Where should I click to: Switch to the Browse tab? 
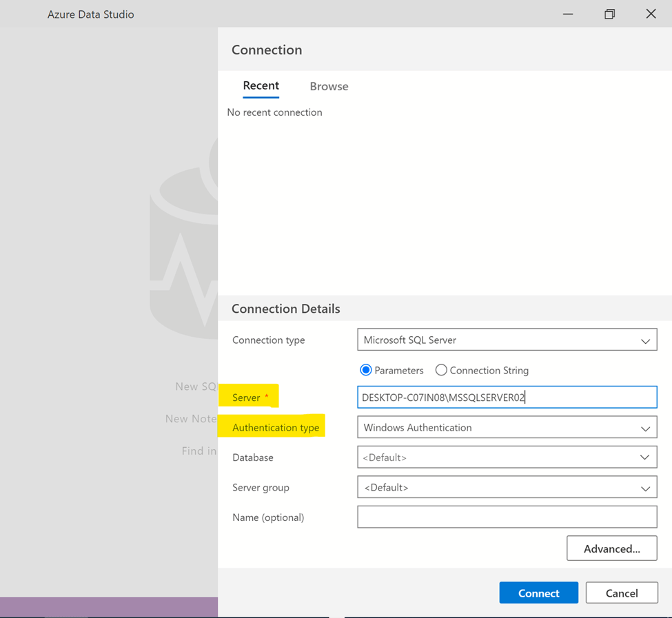point(329,86)
